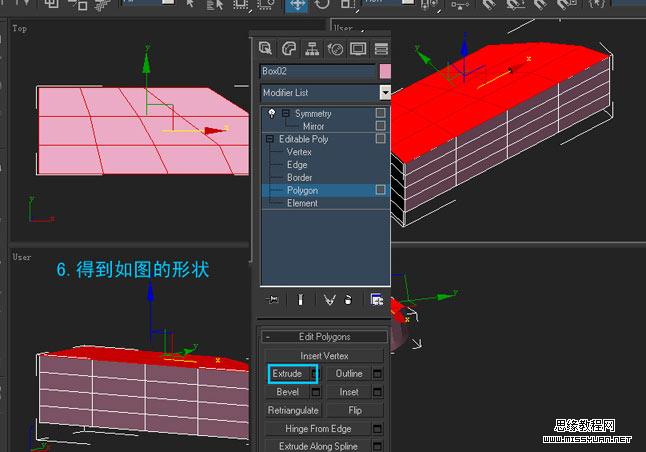
Task: Open the Hinge From Edge settings box
Action: click(x=377, y=429)
